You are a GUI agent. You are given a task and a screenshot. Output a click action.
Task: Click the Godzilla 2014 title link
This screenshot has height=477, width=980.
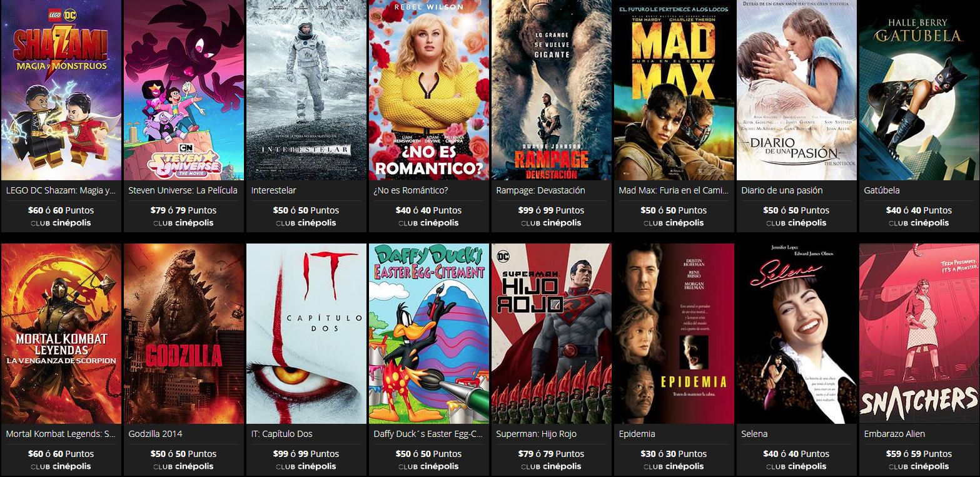pos(155,434)
